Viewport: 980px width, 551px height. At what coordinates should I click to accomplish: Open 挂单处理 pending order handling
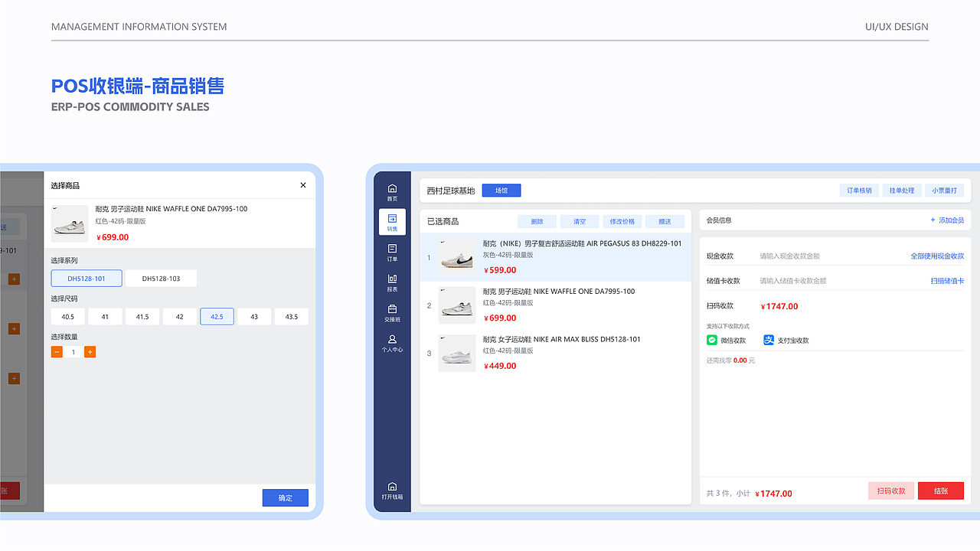pos(902,191)
